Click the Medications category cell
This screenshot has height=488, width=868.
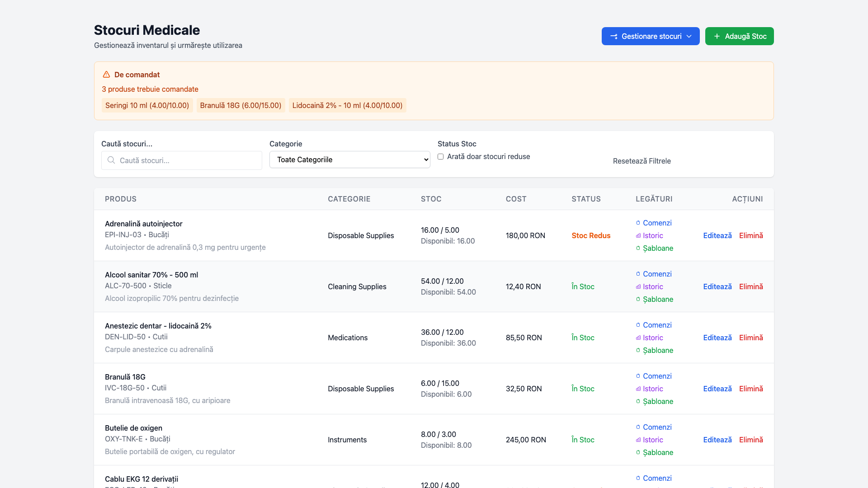click(348, 338)
